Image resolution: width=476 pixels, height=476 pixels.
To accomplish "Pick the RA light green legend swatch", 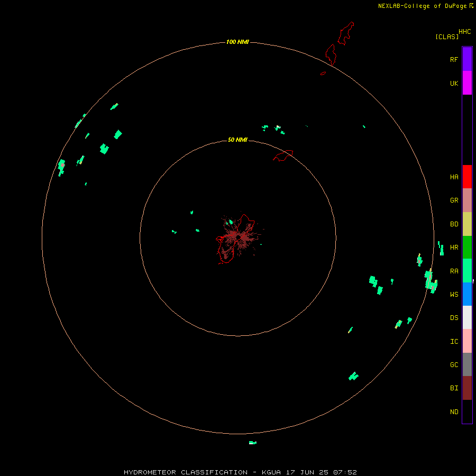I will 467,271.
